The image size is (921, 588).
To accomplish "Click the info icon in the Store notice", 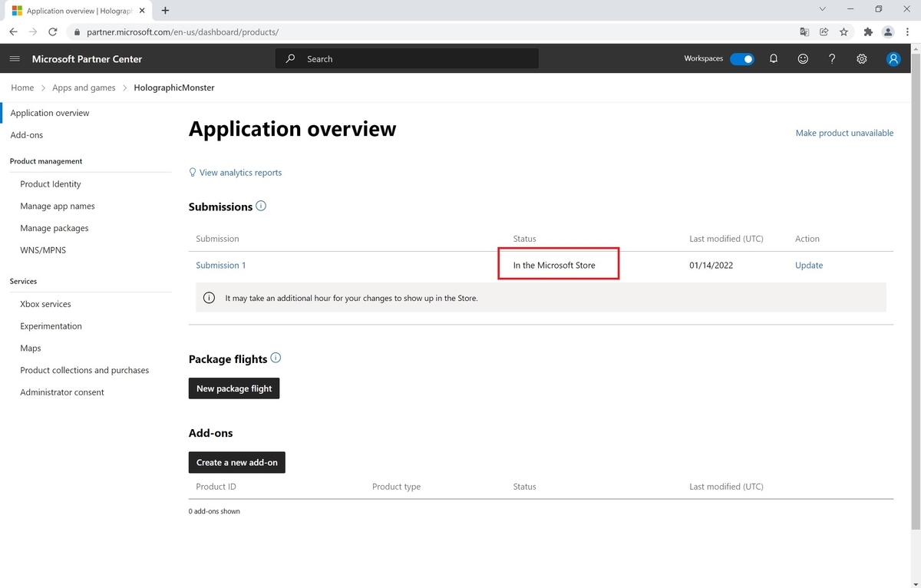I will point(209,298).
